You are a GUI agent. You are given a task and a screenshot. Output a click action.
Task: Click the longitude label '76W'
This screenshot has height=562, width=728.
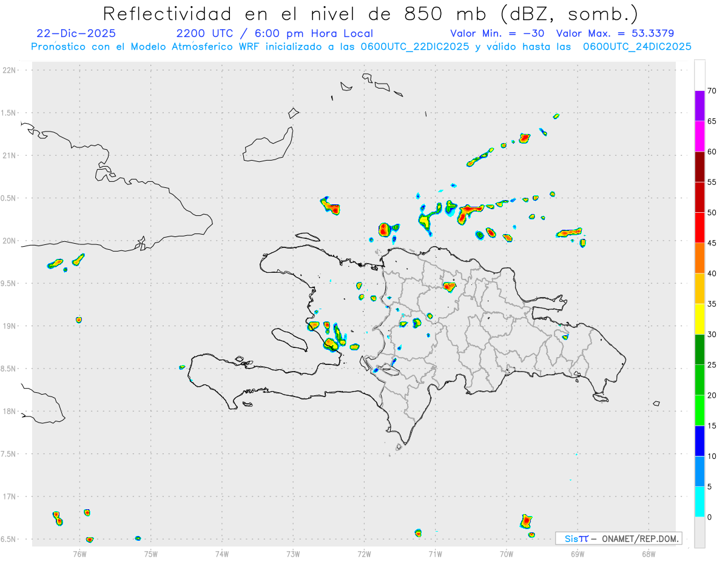click(x=79, y=554)
